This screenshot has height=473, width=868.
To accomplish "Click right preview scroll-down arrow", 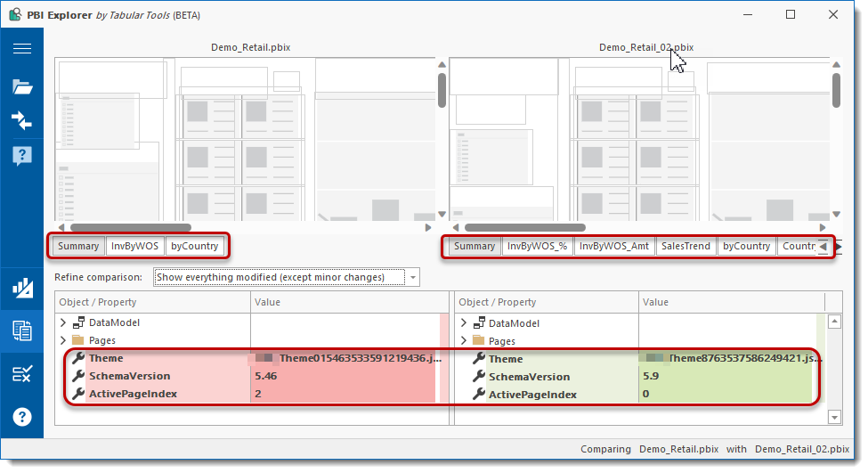I will [836, 214].
